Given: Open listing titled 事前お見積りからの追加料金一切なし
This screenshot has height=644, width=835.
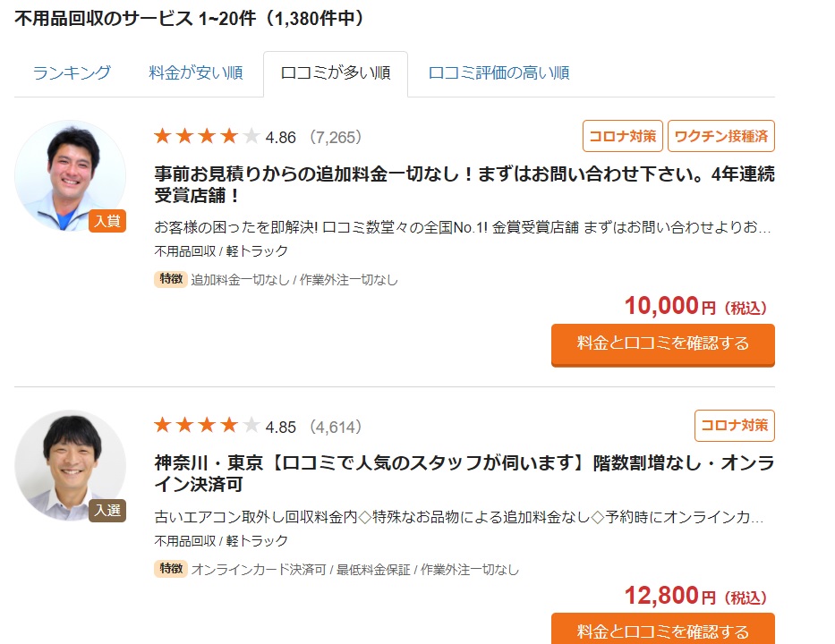Looking at the screenshot, I should 464,184.
